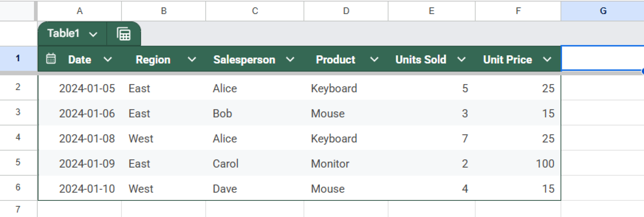Select the cell containing Monitor
Image resolution: width=644 pixels, height=217 pixels.
pyautogui.click(x=346, y=163)
